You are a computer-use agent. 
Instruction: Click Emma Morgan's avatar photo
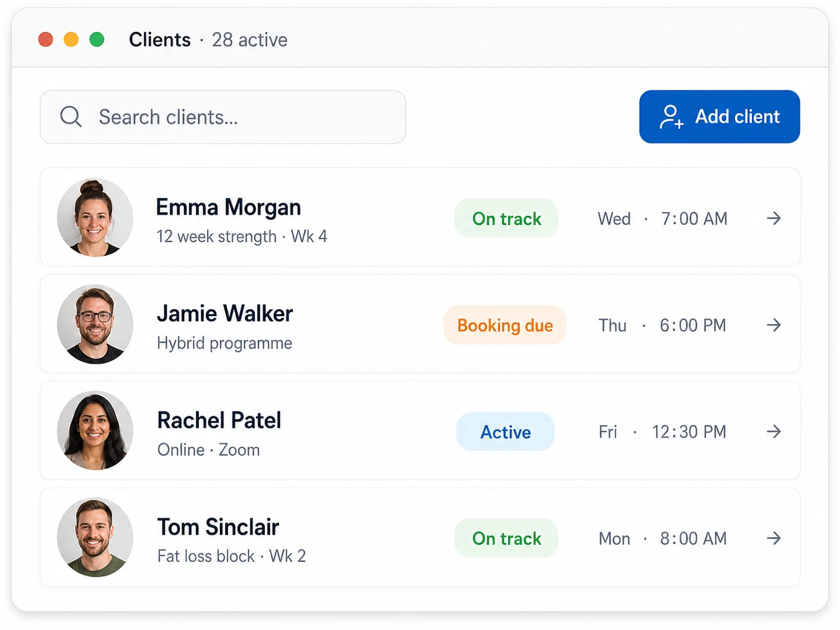(x=95, y=218)
